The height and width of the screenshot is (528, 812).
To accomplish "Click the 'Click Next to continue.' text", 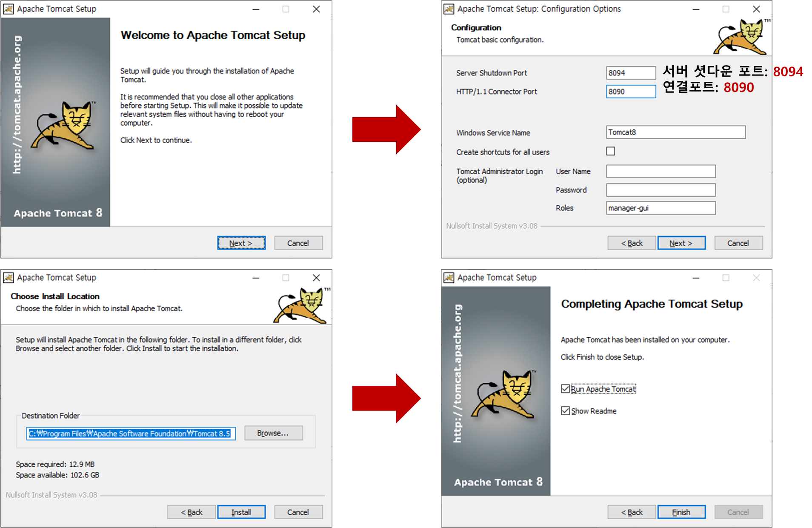I will [x=156, y=140].
